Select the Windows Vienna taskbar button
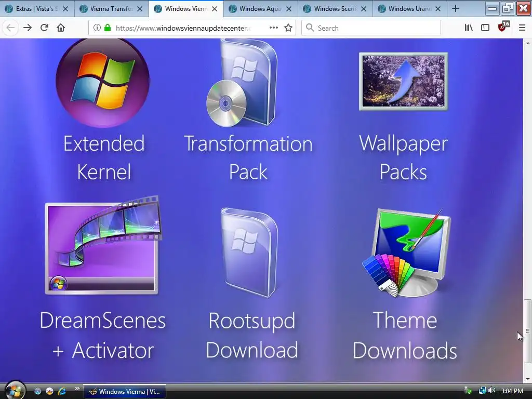The width and height of the screenshot is (532, 399). click(x=125, y=392)
